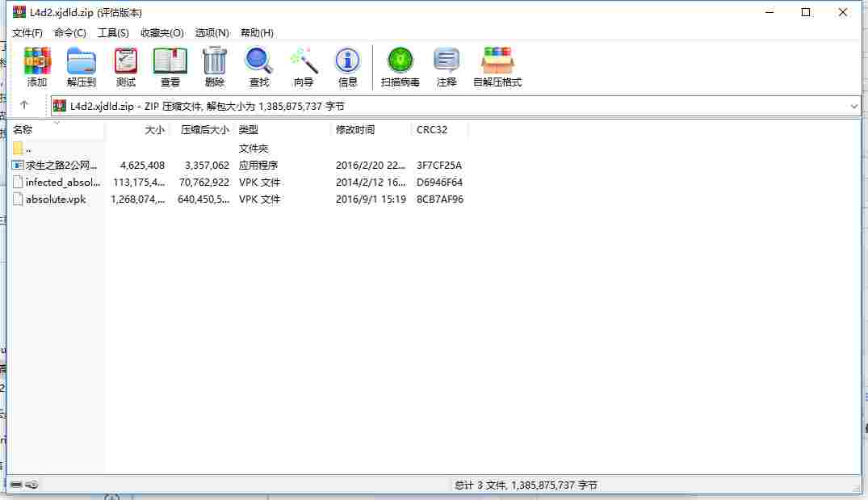Click date 2016/9/1 15:19

(x=371, y=200)
